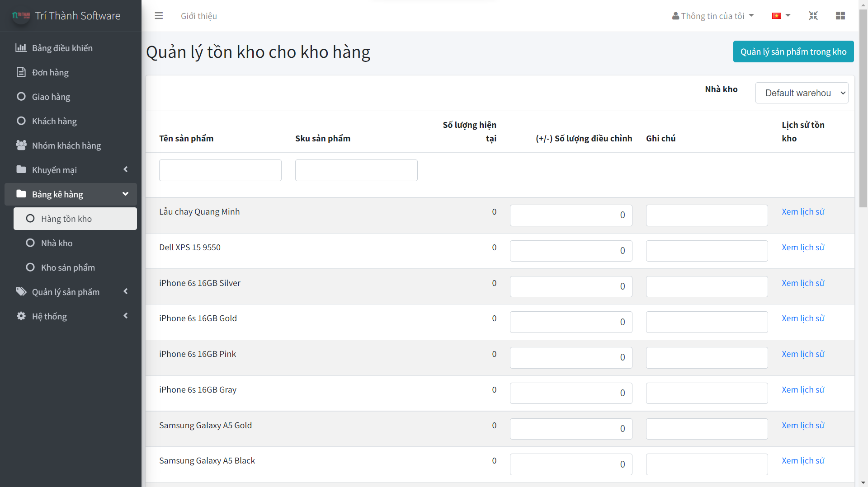
Task: Click the Hệ thống gear icon
Action: click(x=21, y=316)
